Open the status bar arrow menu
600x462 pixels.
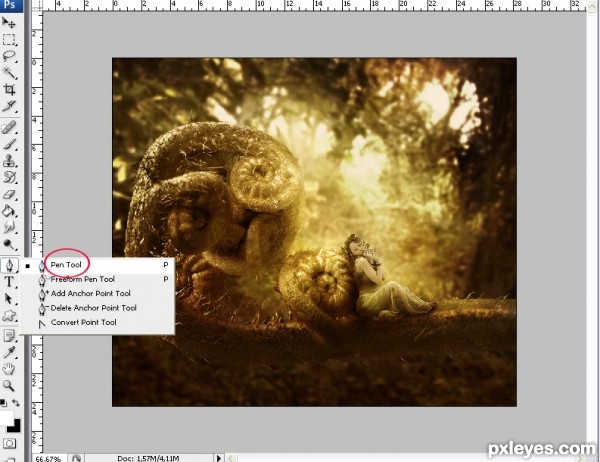click(218, 458)
